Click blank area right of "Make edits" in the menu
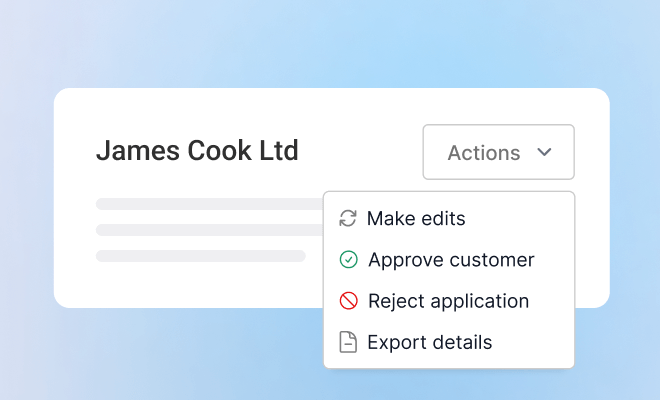This screenshot has width=660, height=400. point(520,218)
